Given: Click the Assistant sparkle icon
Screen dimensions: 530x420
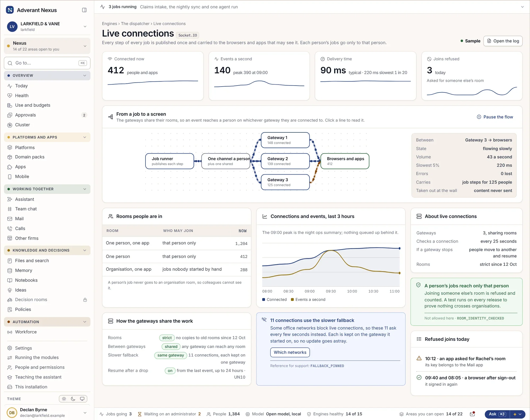Looking at the screenshot, I should [10, 199].
